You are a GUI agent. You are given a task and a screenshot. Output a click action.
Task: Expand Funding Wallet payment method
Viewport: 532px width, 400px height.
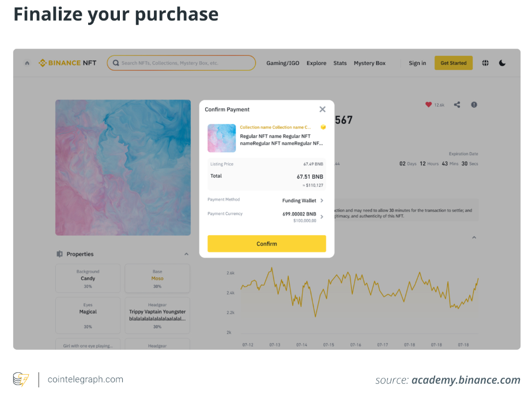click(x=322, y=201)
